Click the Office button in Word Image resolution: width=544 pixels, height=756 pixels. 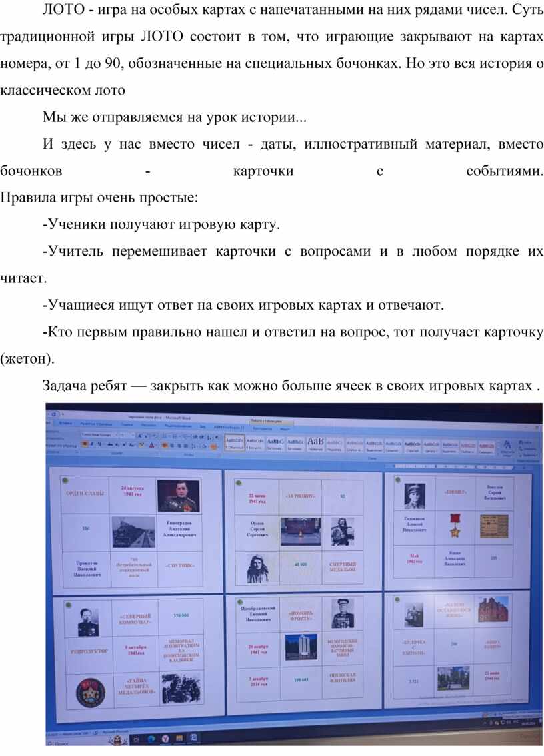click(51, 414)
